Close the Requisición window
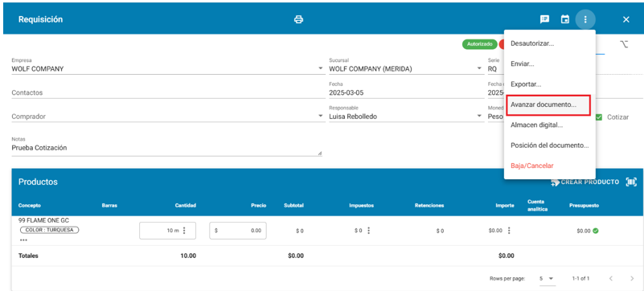Viewport: 644px width, 295px height. [x=626, y=19]
